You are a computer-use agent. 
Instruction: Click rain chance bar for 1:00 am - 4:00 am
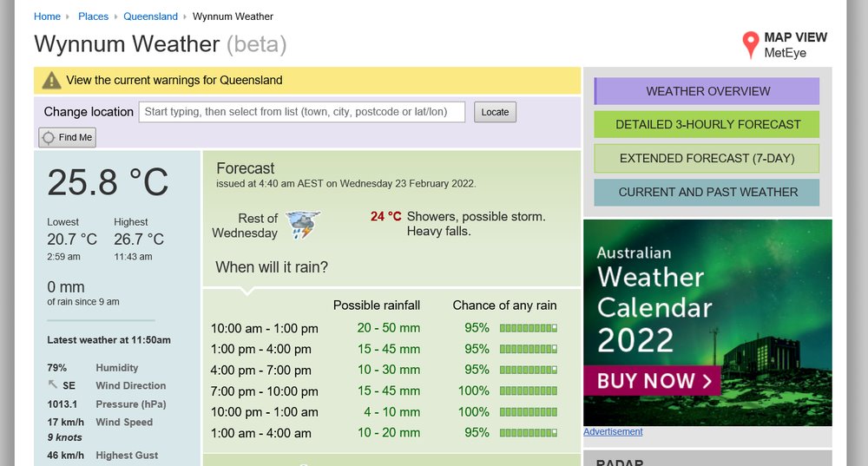[528, 433]
